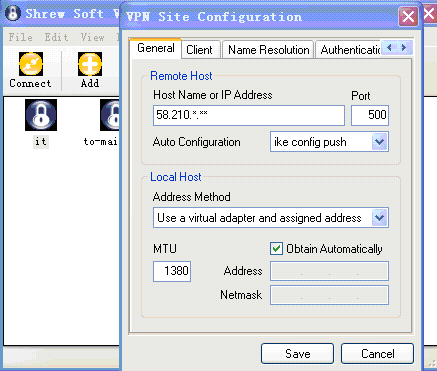The height and width of the screenshot is (371, 437).
Task: Close the VPN Site Configuration dialog
Action: tap(408, 16)
